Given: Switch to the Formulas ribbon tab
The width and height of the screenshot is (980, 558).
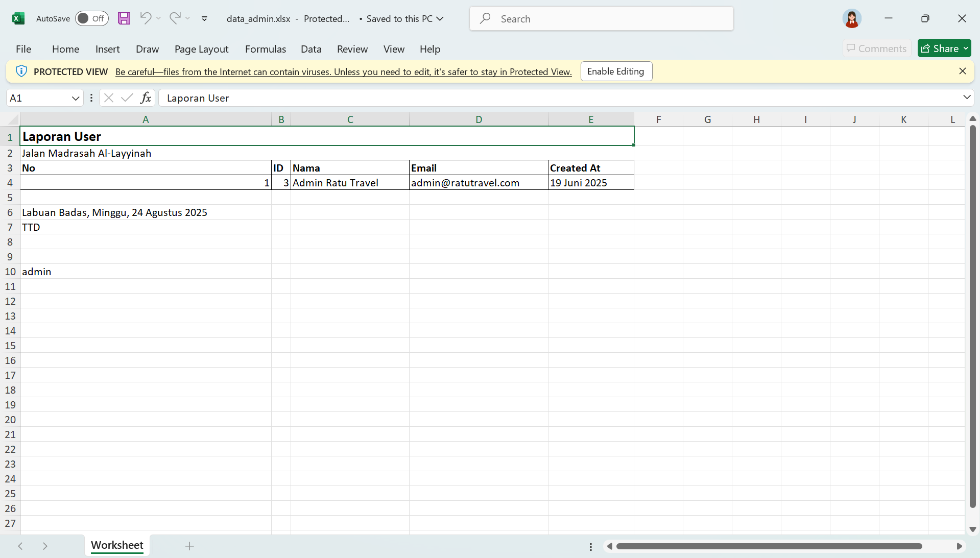Looking at the screenshot, I should point(265,48).
